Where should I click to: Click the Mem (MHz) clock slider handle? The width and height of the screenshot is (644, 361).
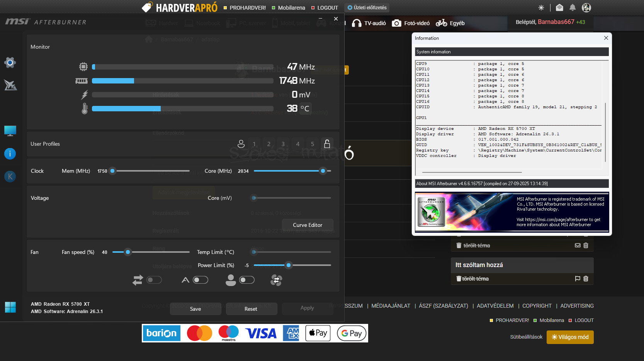[x=112, y=171]
